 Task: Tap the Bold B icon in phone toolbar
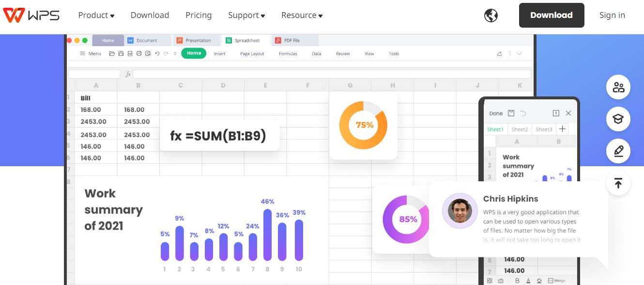[x=517, y=281]
